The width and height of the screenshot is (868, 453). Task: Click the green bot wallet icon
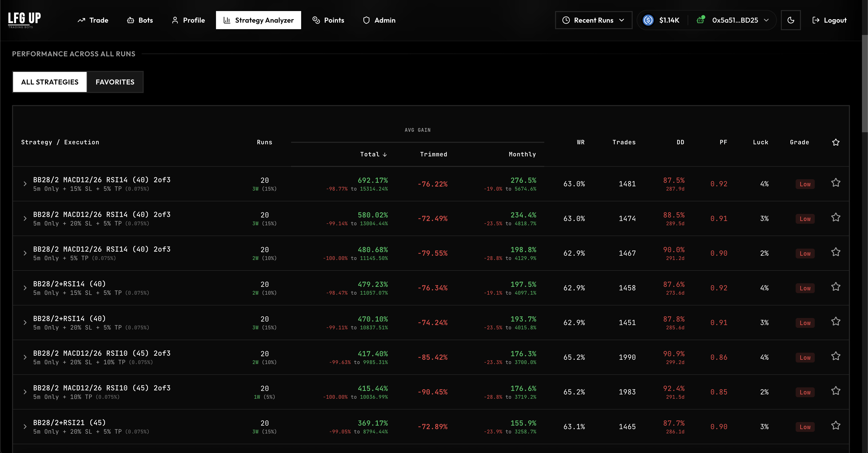[x=700, y=20]
